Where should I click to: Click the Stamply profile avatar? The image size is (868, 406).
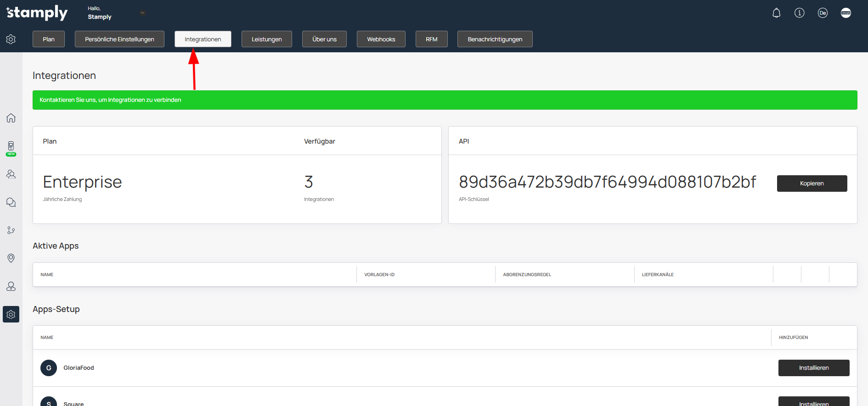pos(845,13)
